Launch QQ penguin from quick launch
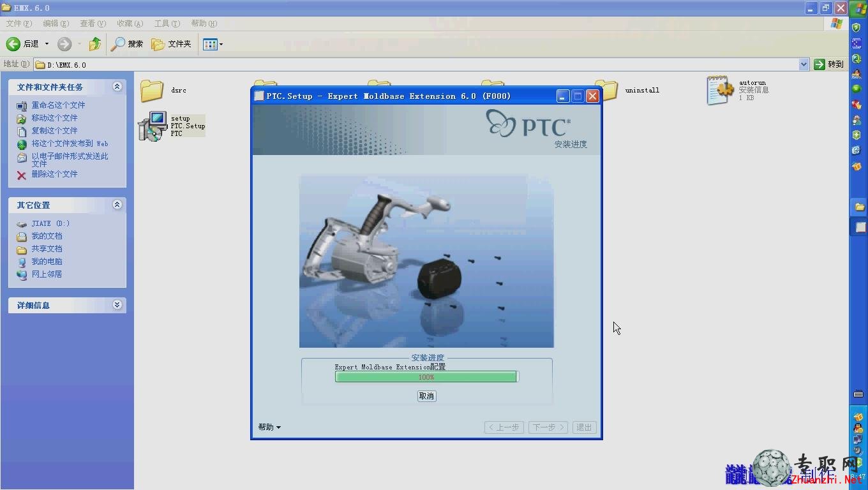Screen dimensions: 868x490 tap(857, 73)
